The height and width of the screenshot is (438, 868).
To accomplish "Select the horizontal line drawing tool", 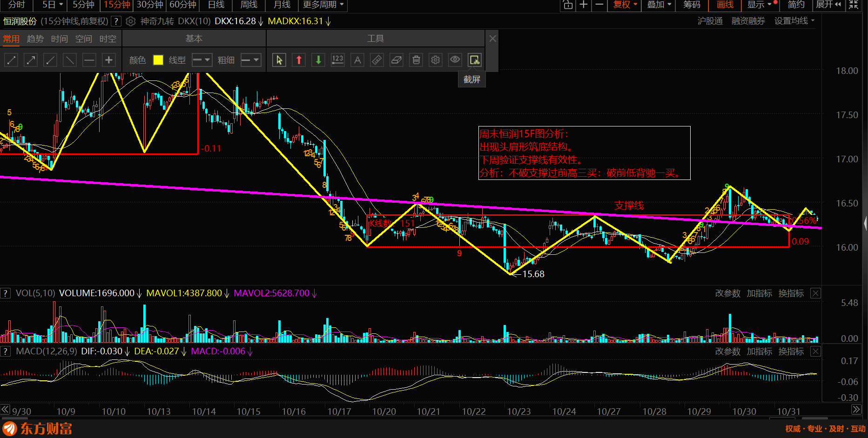I will click(x=89, y=60).
